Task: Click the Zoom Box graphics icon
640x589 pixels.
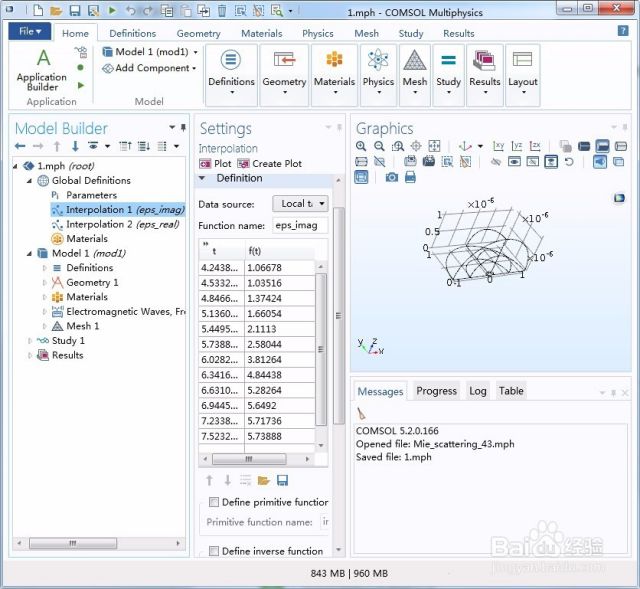Action: tap(398, 146)
